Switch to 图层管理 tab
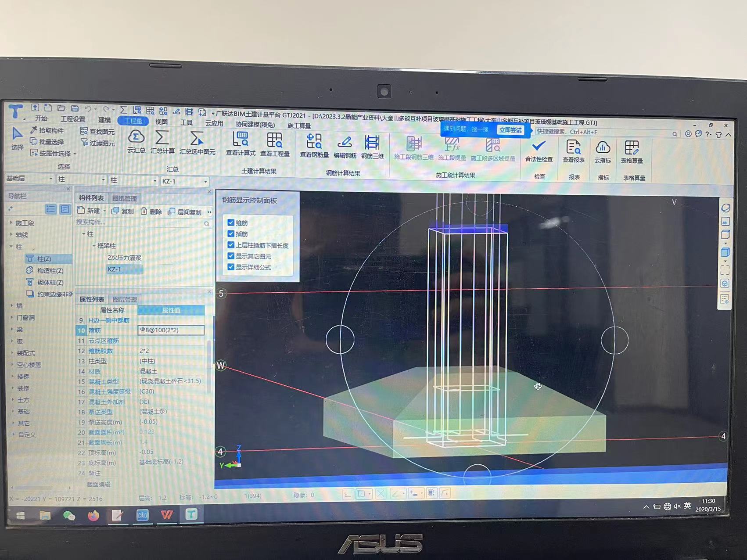747x560 pixels. pos(125,299)
